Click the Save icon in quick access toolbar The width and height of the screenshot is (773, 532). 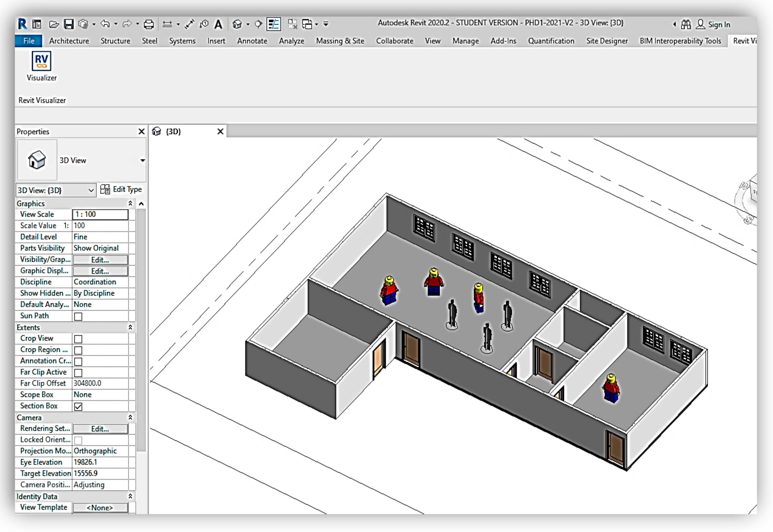69,24
